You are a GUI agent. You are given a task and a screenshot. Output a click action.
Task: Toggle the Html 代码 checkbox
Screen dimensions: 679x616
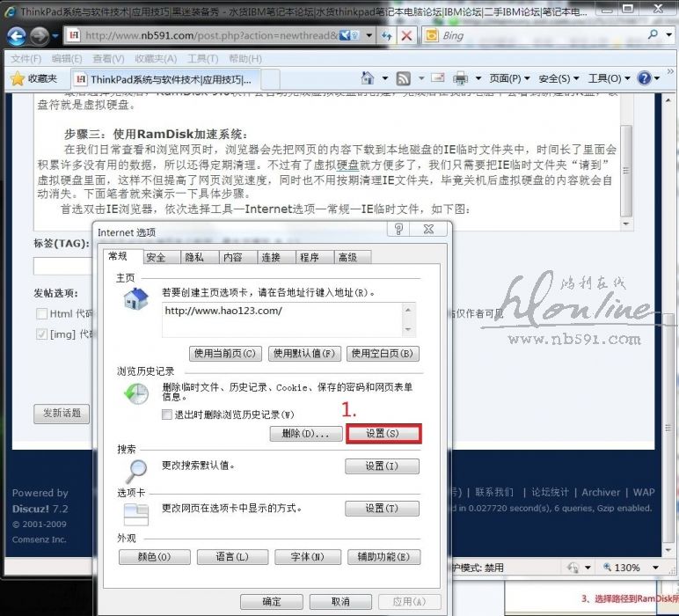41,313
